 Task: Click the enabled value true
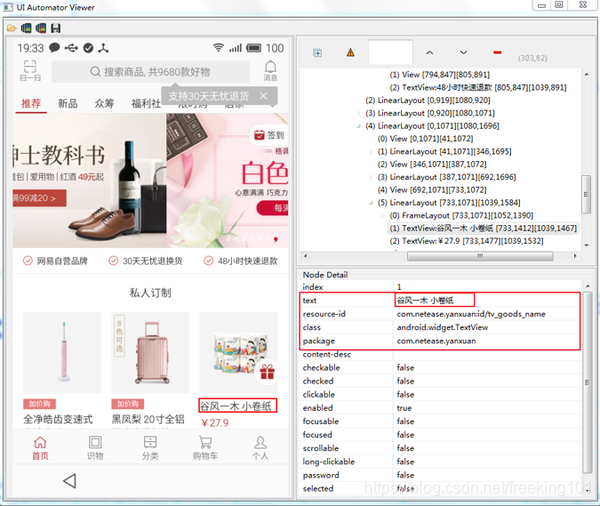click(404, 408)
